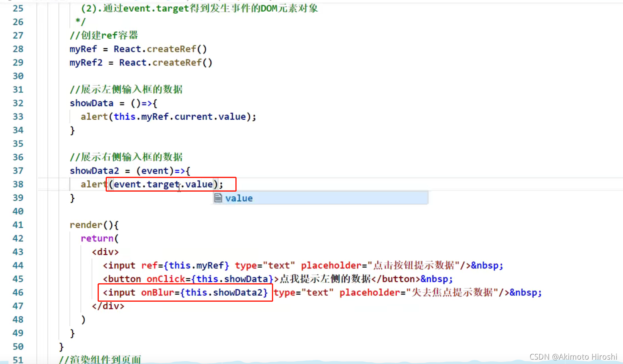Click 'ref={this.myRef}' attribute on line 44
This screenshot has height=364, width=623.
(185, 266)
